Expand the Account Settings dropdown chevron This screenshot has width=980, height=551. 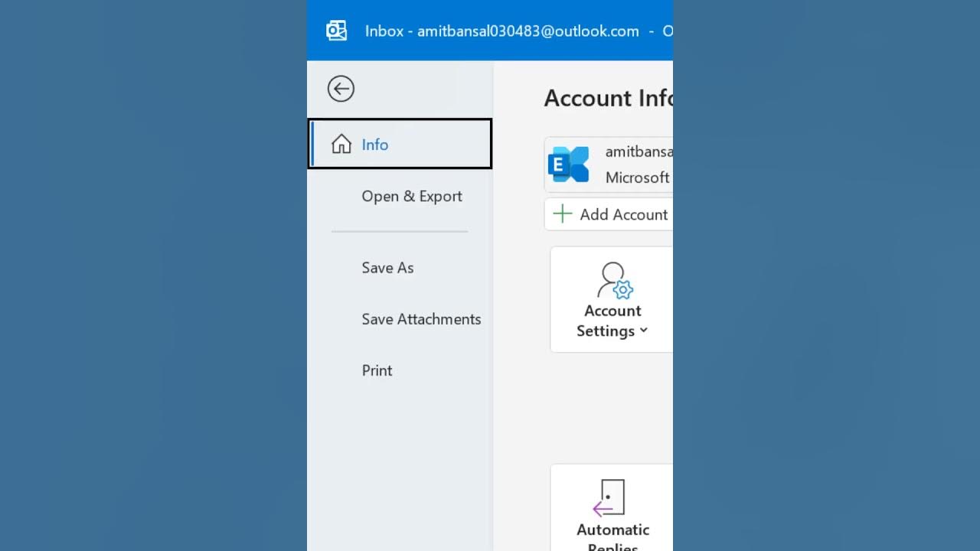pos(644,331)
